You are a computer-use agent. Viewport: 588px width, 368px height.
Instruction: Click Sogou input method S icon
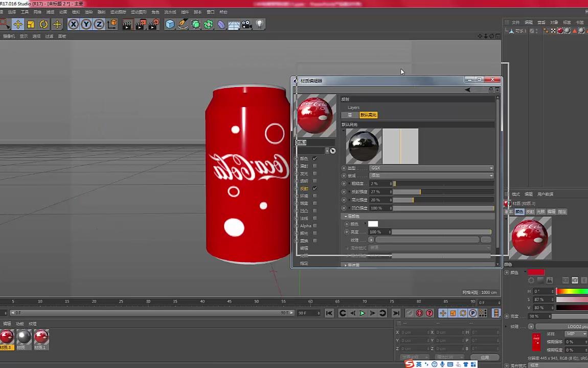(x=409, y=363)
